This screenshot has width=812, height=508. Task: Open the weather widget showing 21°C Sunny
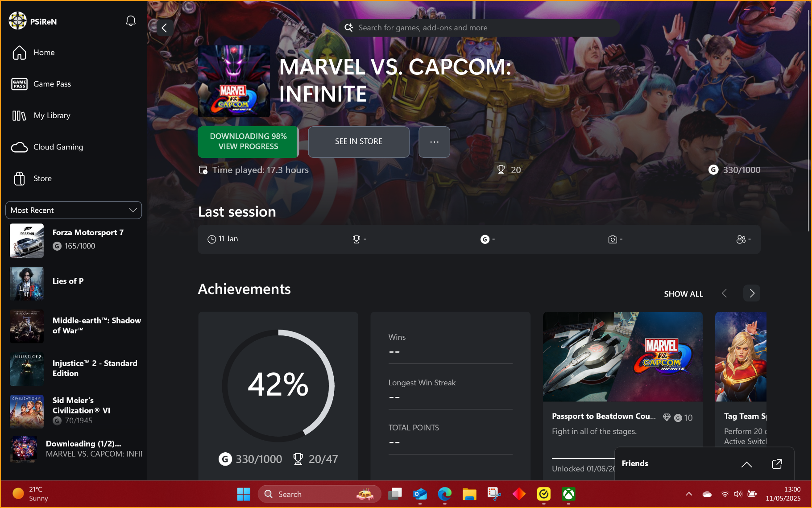pyautogui.click(x=30, y=494)
